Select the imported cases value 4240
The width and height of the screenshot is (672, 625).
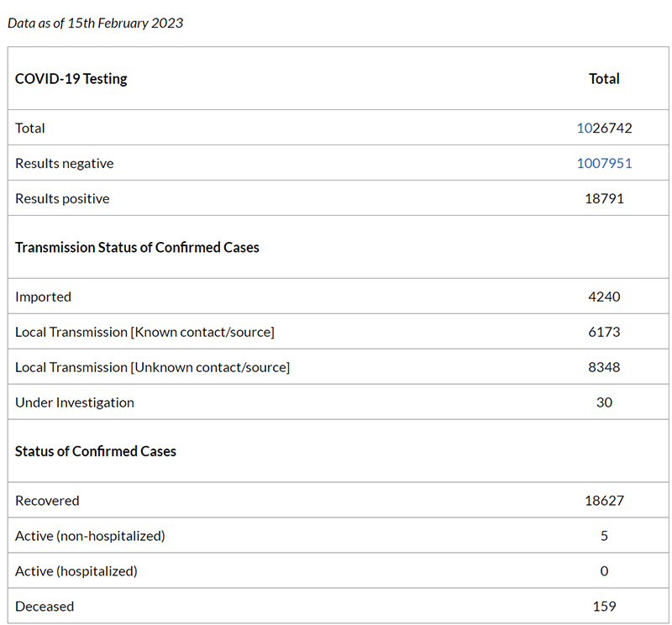click(x=604, y=297)
